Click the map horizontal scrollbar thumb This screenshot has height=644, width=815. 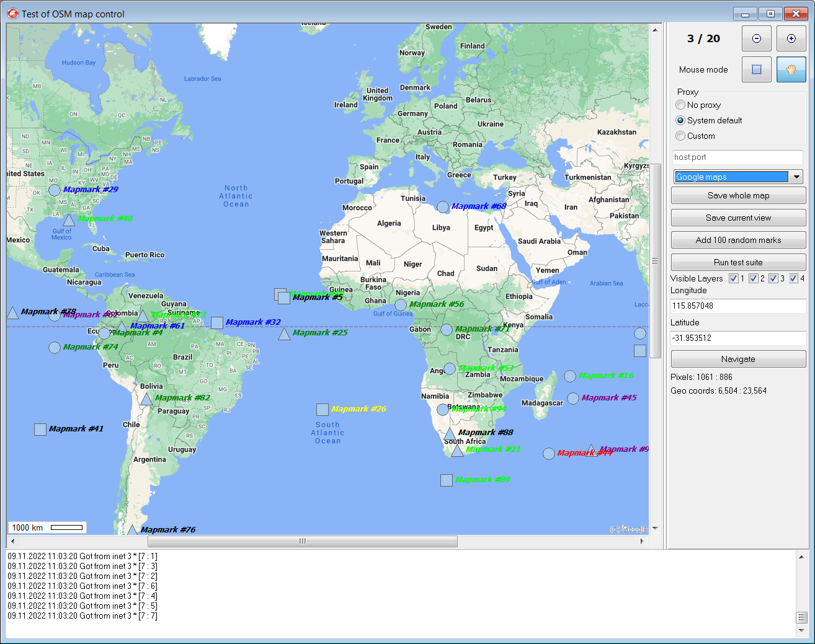(303, 541)
